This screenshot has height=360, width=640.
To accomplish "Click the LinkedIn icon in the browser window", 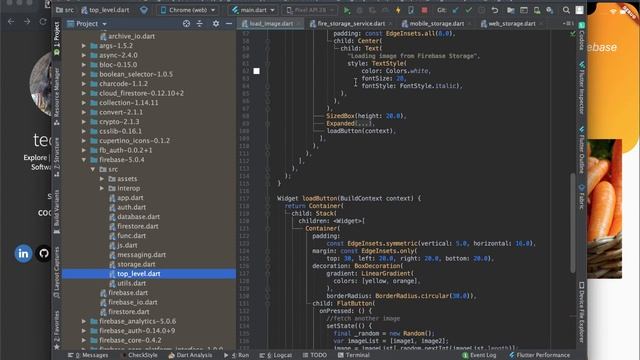I will 23,253.
